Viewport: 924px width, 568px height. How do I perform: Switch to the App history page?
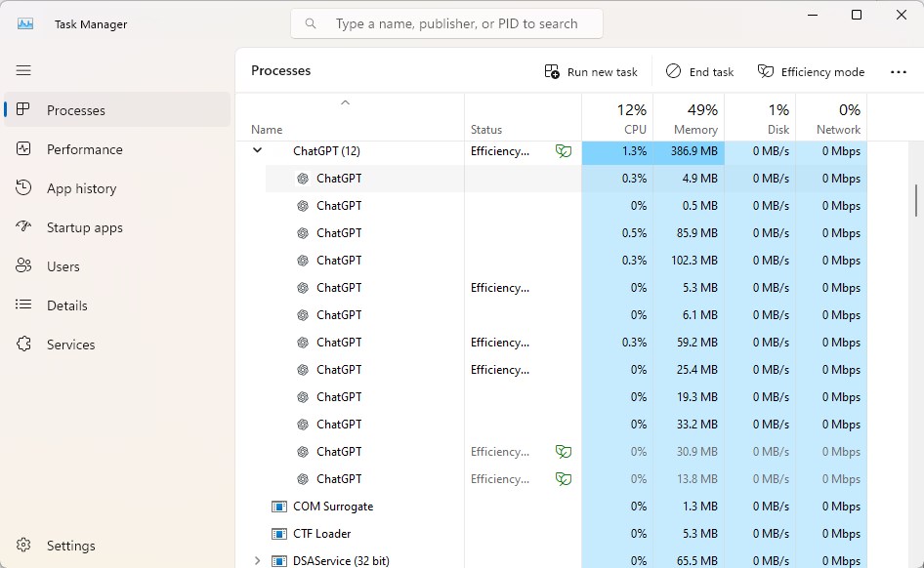pos(81,188)
